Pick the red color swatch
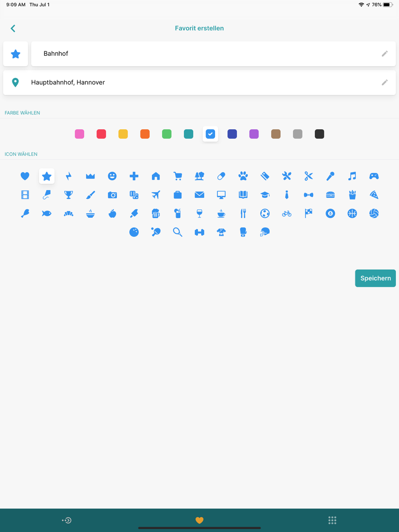The image size is (399, 532). point(101,134)
